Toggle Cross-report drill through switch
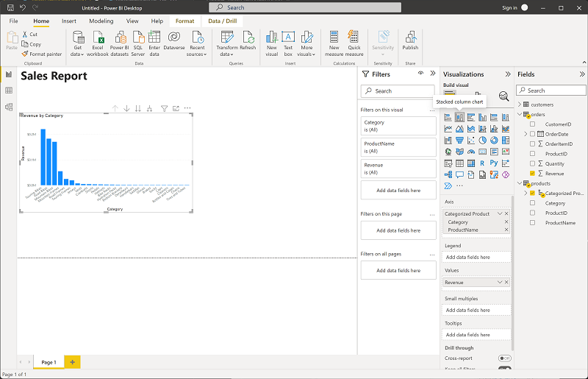Viewport: 588px width, 379px height. (504, 358)
